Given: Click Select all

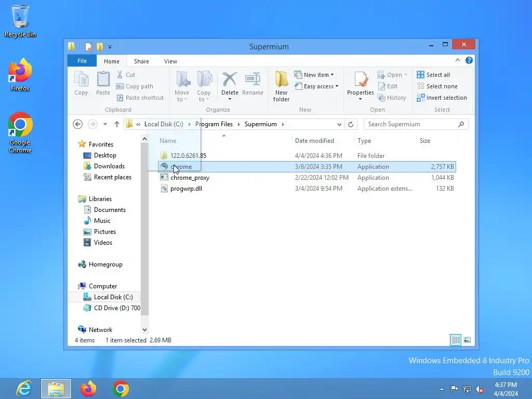Looking at the screenshot, I should [433, 75].
